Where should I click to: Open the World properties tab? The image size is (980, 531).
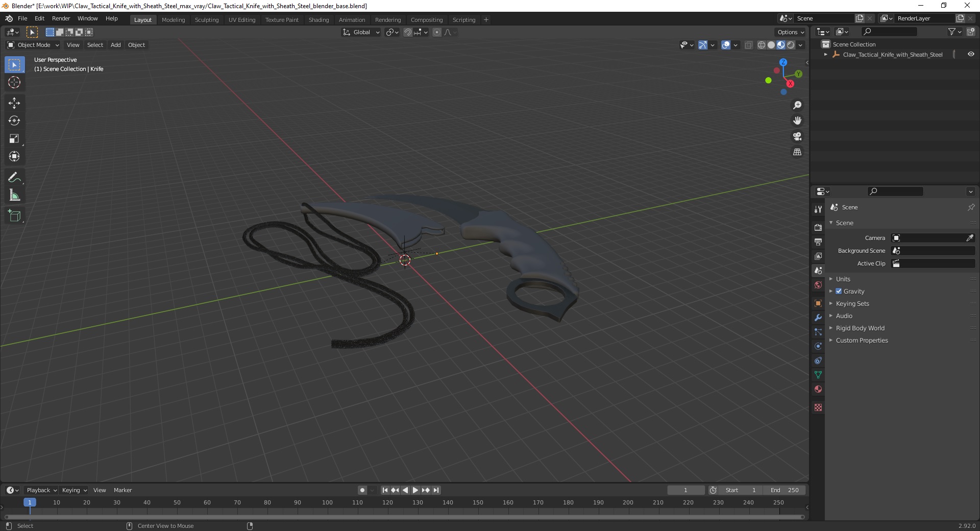coord(818,285)
